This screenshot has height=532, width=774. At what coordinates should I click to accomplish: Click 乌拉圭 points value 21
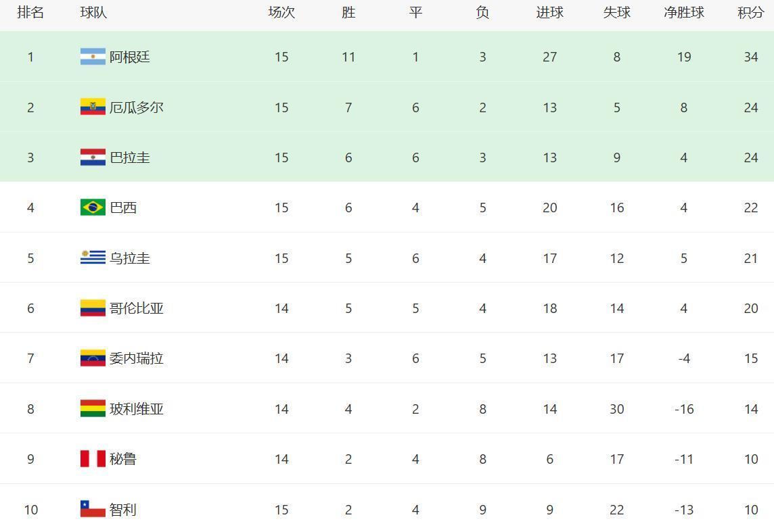pos(751,258)
